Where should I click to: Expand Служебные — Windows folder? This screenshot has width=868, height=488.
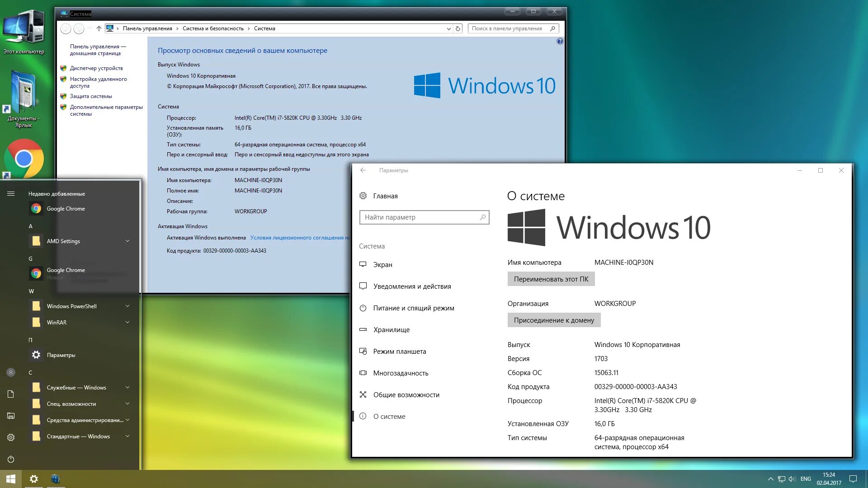[x=127, y=387]
